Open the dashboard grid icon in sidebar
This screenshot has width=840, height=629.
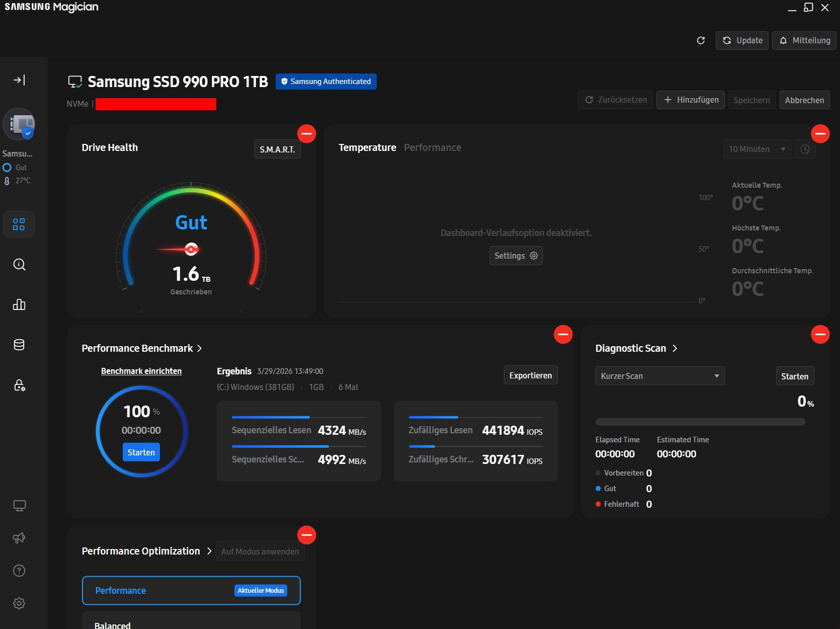[x=19, y=224]
